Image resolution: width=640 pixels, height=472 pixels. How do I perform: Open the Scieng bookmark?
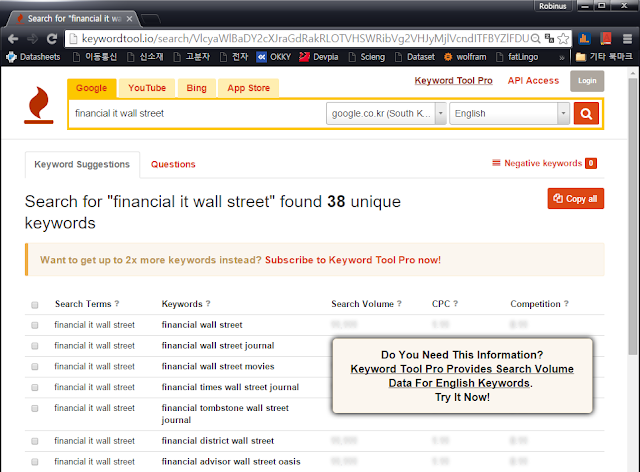pos(367,57)
